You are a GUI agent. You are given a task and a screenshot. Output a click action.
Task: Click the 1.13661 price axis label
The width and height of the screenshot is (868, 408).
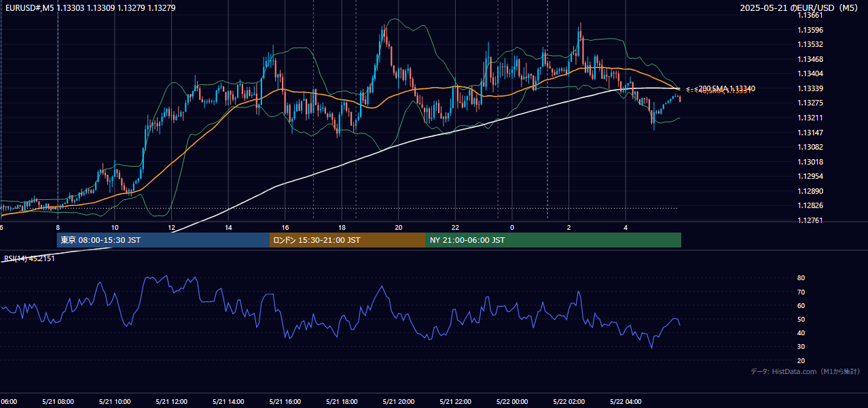click(810, 15)
